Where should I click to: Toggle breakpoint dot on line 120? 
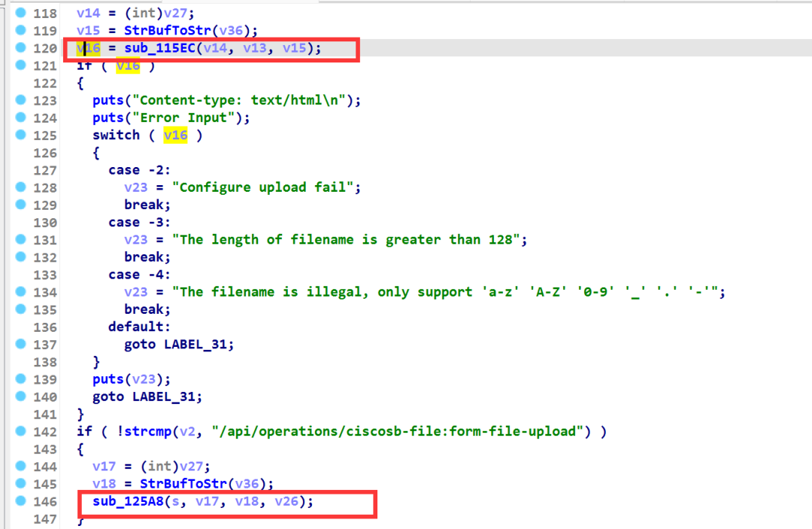point(20,47)
